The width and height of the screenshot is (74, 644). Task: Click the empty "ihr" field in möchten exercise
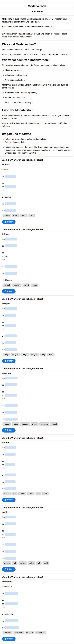(x=12, y=621)
